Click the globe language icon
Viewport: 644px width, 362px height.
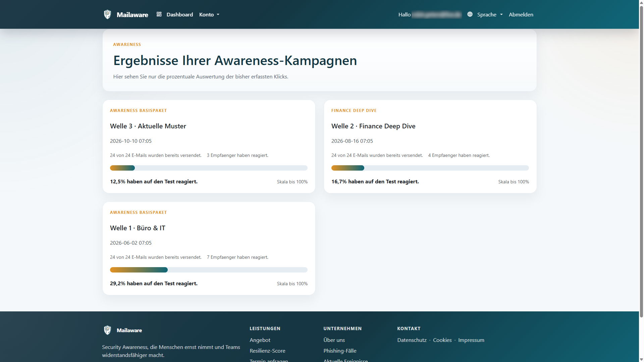(470, 14)
